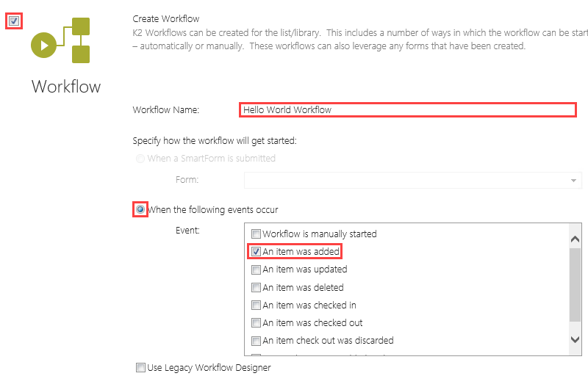Click the Event label

(187, 231)
